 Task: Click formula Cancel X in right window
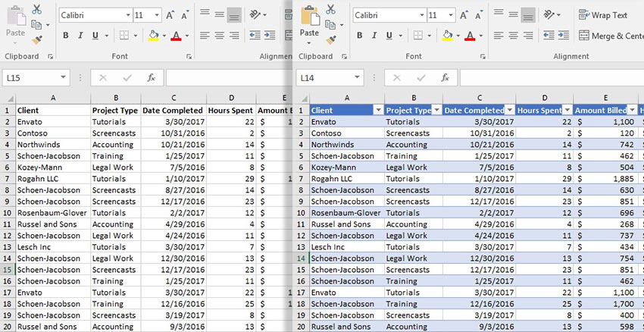click(x=397, y=77)
